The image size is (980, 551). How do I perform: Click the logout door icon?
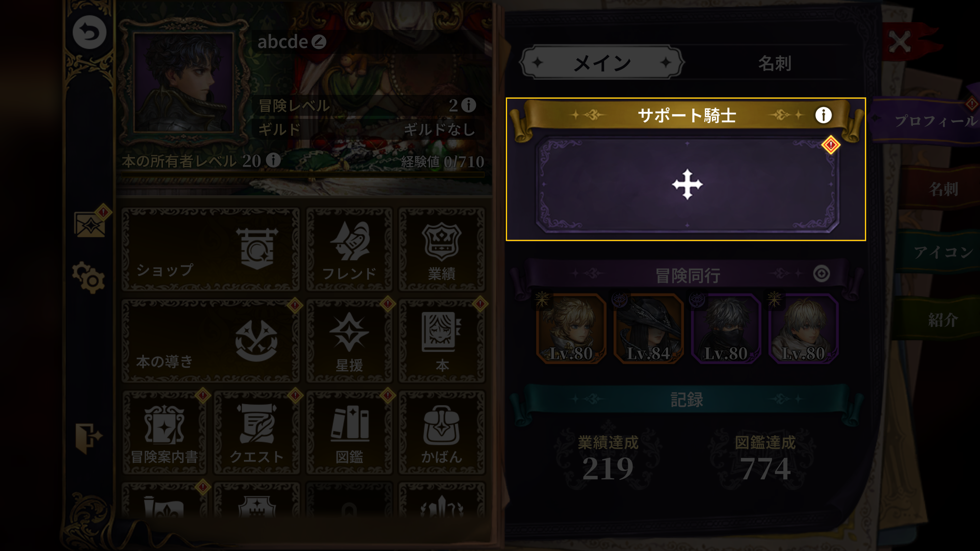pyautogui.click(x=88, y=438)
